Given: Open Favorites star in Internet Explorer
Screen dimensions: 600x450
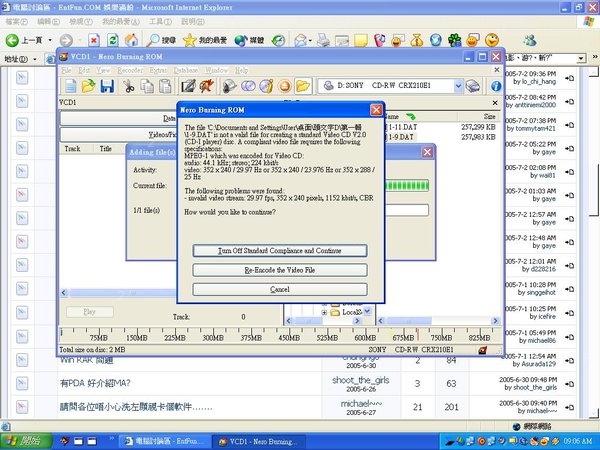Looking at the screenshot, I should (205, 40).
